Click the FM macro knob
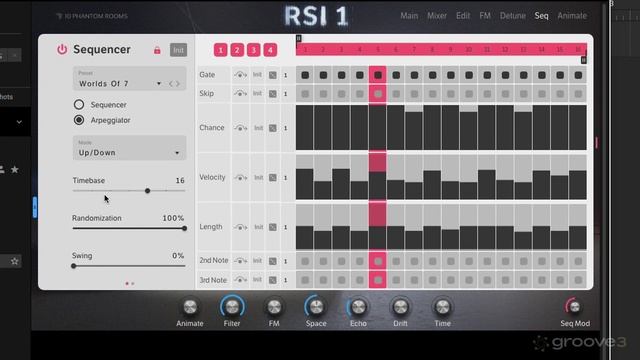This screenshot has height=360, width=640. point(274,307)
